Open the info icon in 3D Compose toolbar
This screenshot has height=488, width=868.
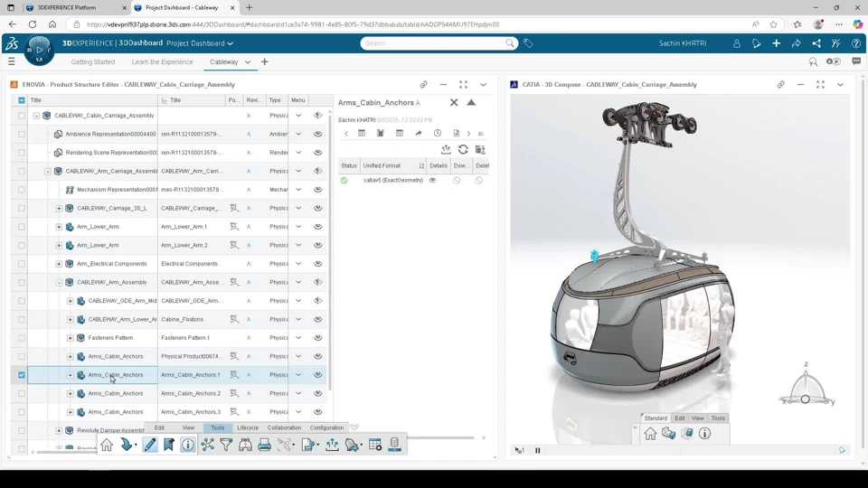[704, 434]
